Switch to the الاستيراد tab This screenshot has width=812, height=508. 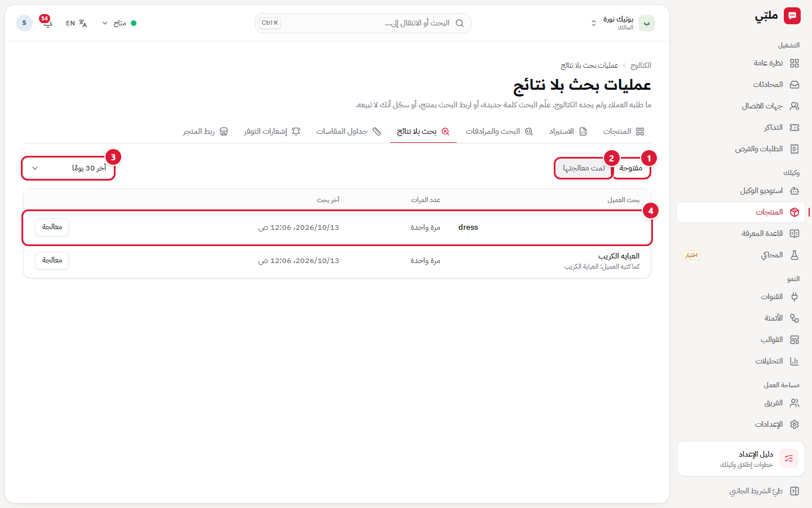coord(568,132)
